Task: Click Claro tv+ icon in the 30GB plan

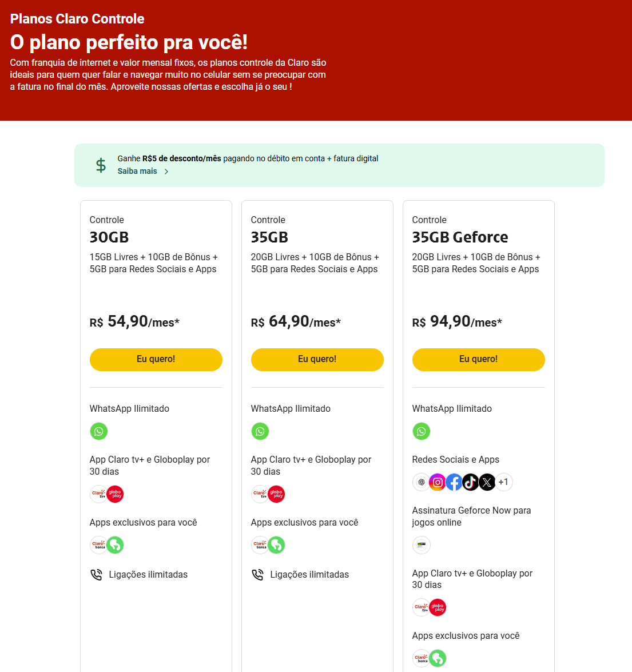Action: point(98,494)
